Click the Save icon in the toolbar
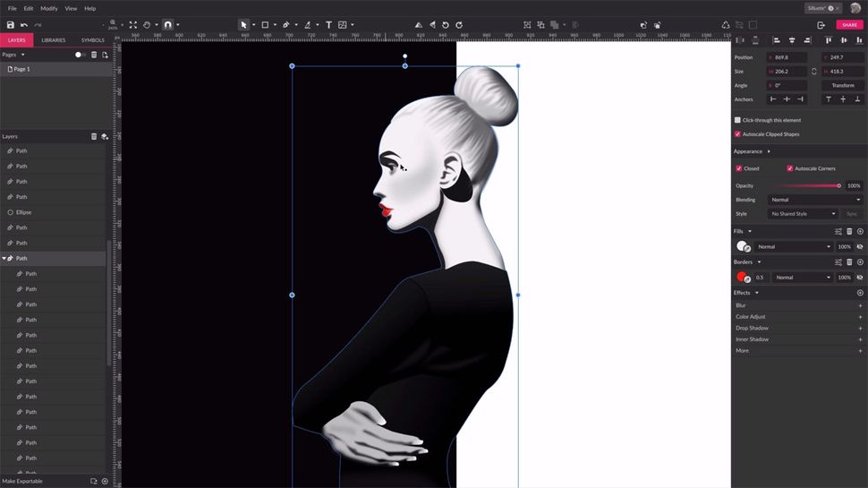 click(11, 25)
